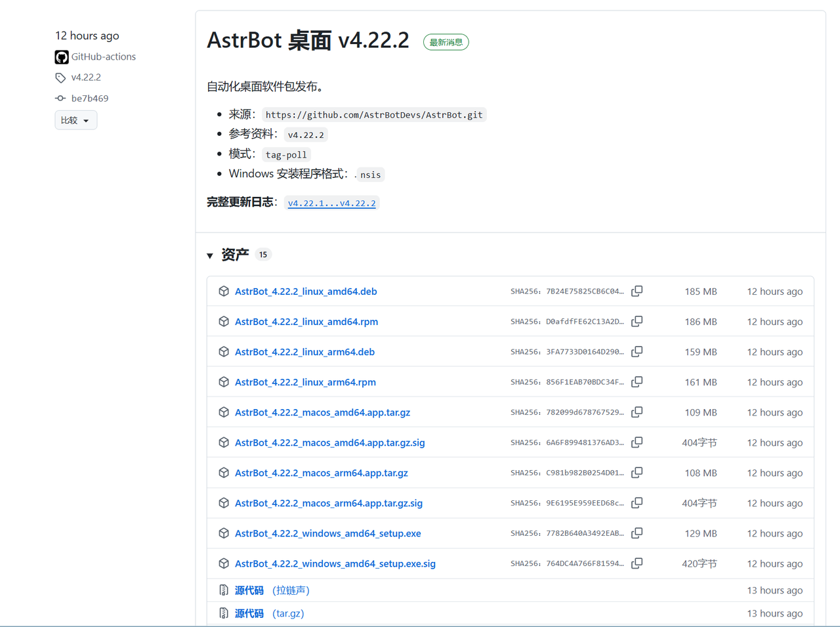Click the 161 MB size of linux_arm64.rpm
This screenshot has width=840, height=627.
point(701,382)
